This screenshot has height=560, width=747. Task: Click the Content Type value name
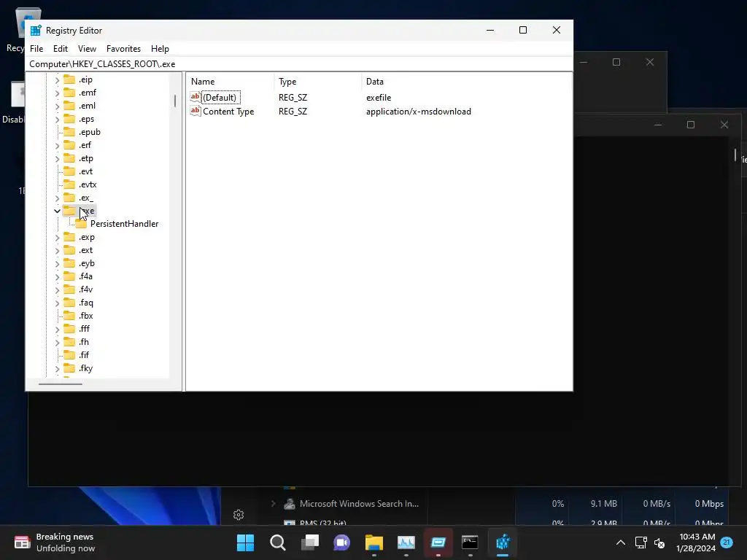tap(228, 112)
